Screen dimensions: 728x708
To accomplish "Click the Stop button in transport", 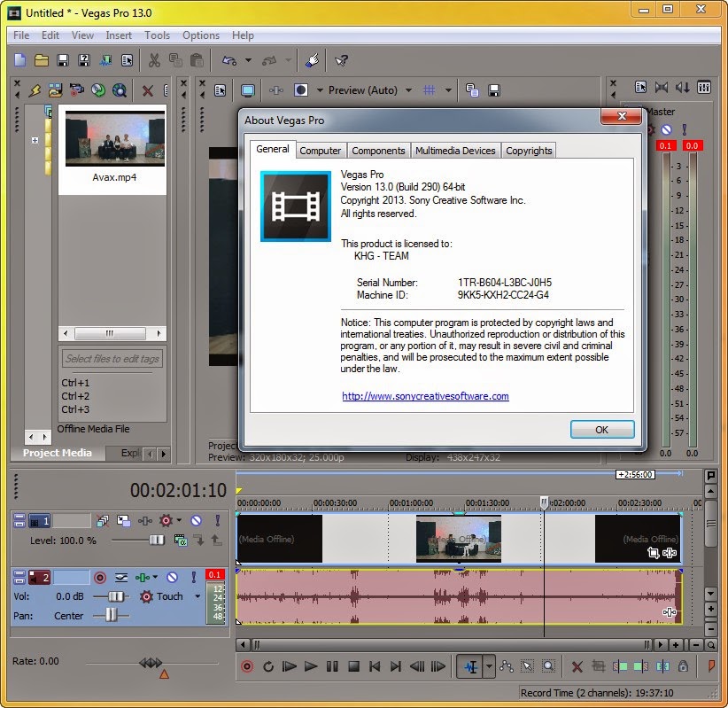I will tap(353, 666).
